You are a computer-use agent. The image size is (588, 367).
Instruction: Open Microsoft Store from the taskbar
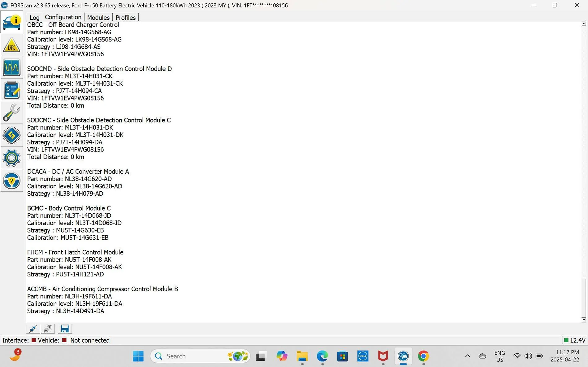coord(343,356)
